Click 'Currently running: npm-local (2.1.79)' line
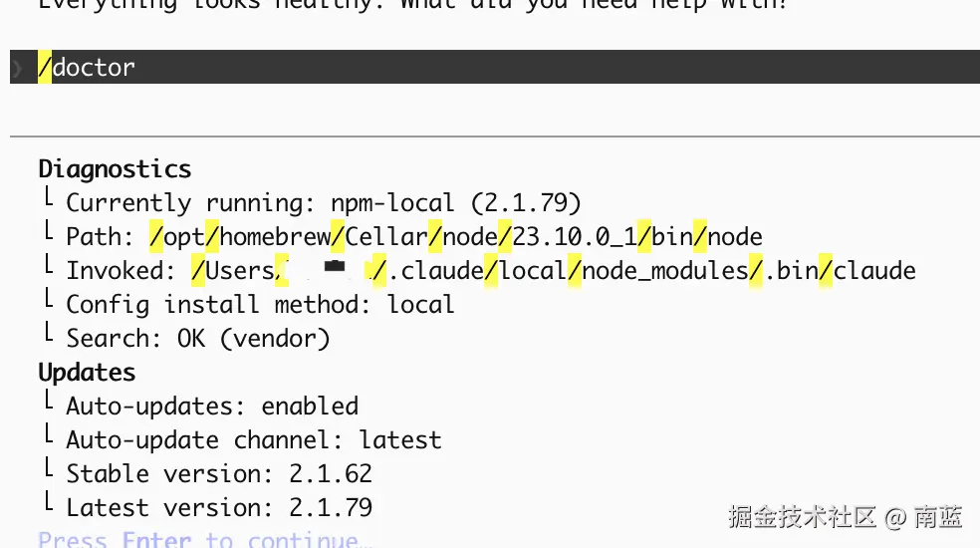The width and height of the screenshot is (980, 548). pyautogui.click(x=324, y=203)
